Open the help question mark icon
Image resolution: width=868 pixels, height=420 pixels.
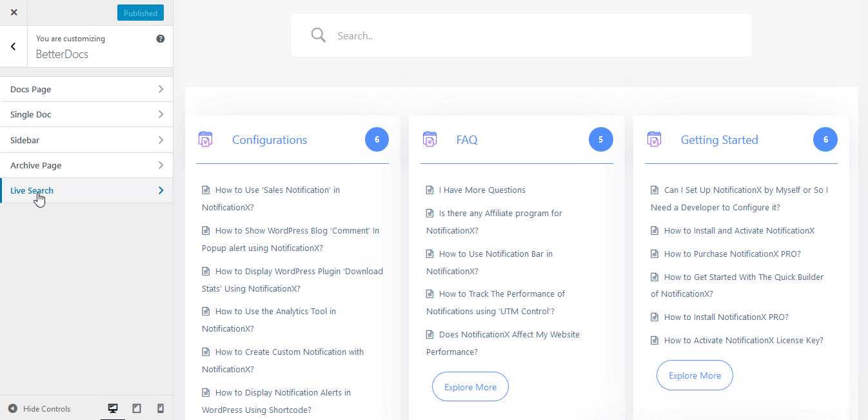point(161,39)
